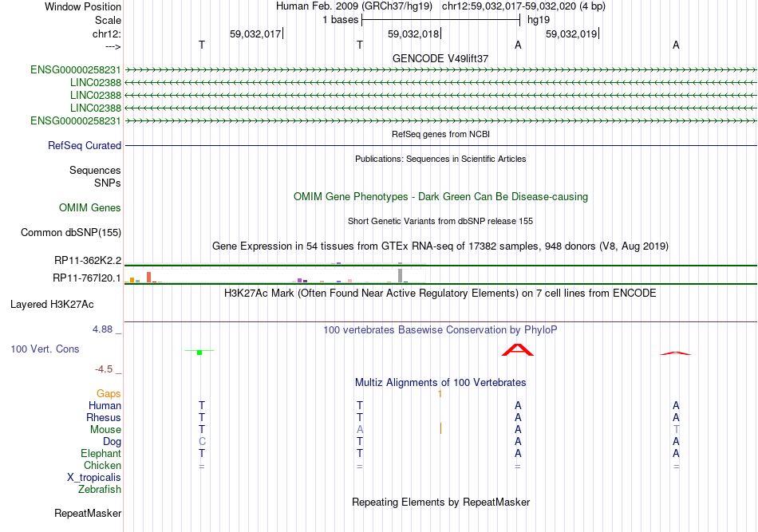
Task: Select the Scale row label
Action: pos(108,20)
